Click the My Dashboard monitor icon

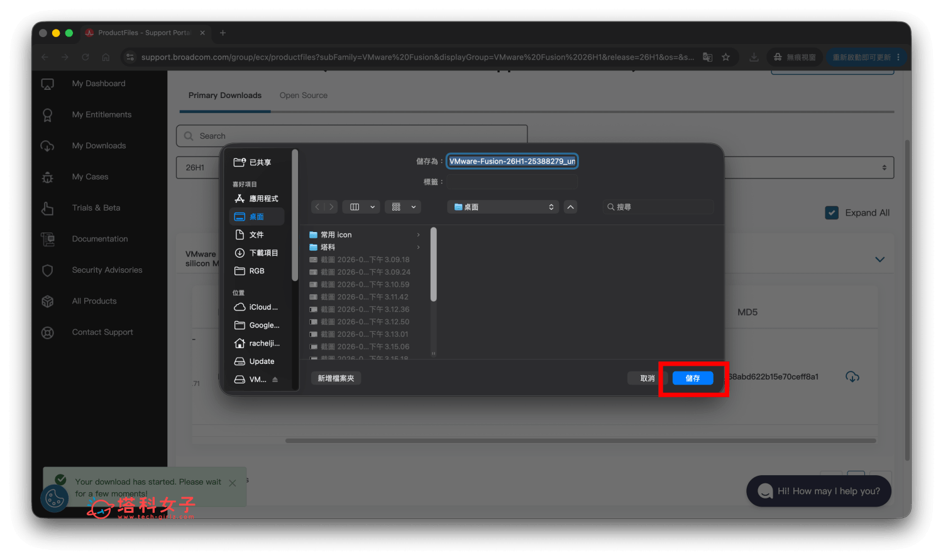(x=48, y=84)
